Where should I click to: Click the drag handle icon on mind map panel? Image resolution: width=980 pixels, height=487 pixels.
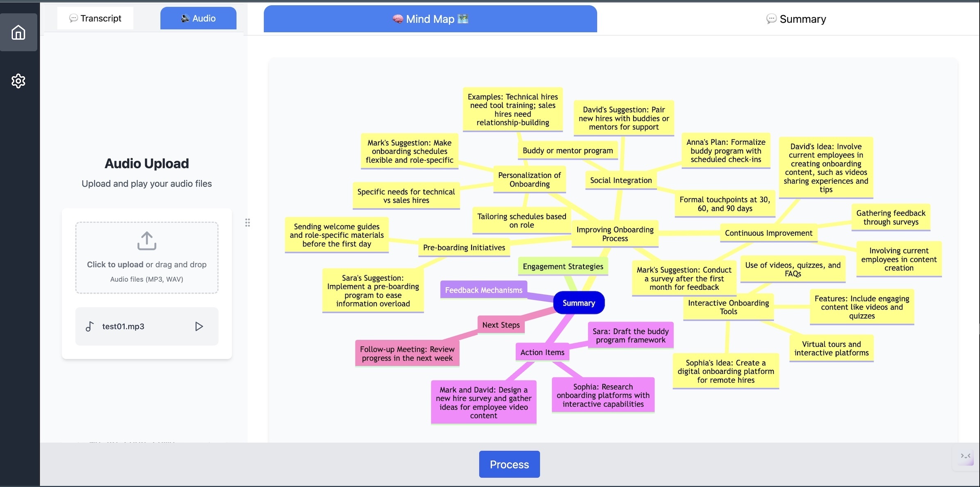tap(248, 223)
